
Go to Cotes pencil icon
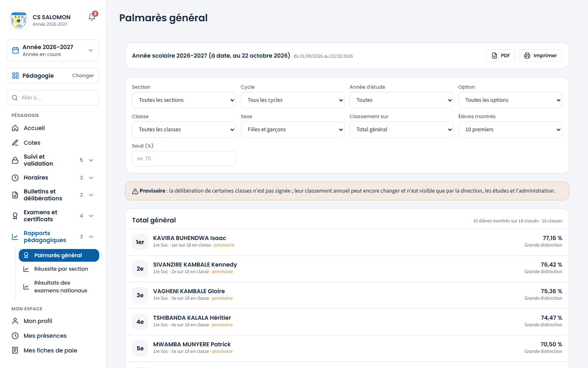pos(15,143)
